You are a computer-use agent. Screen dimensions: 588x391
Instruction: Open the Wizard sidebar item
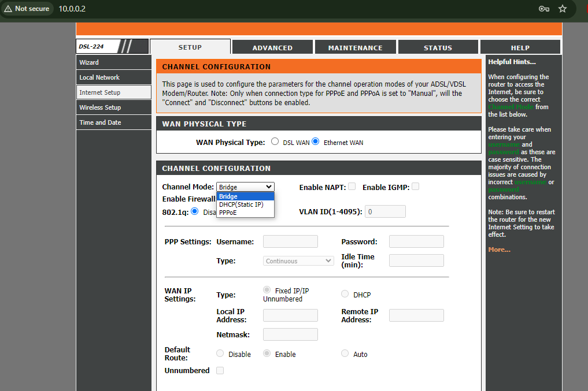coord(89,62)
